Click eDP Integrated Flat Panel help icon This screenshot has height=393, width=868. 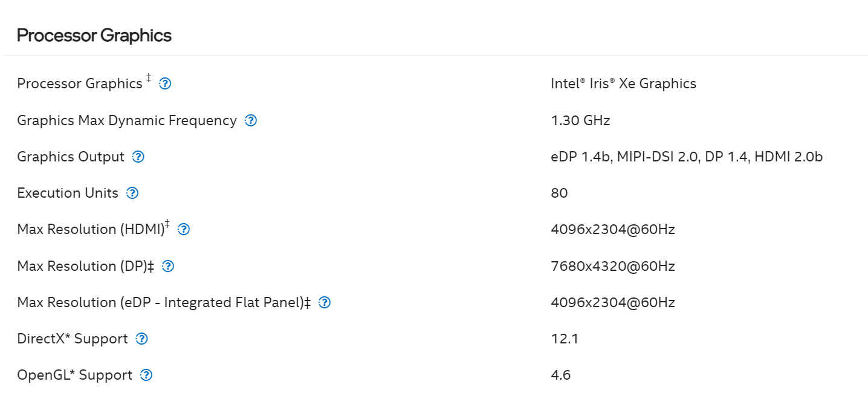pos(325,302)
